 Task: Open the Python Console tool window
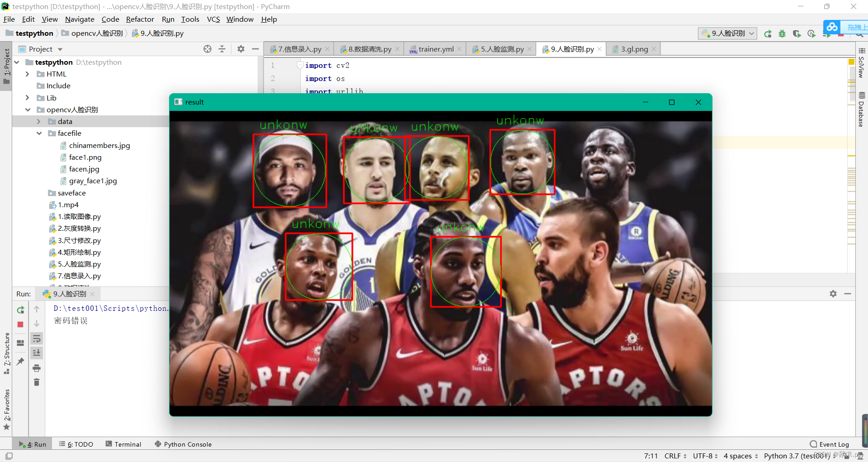pos(183,444)
